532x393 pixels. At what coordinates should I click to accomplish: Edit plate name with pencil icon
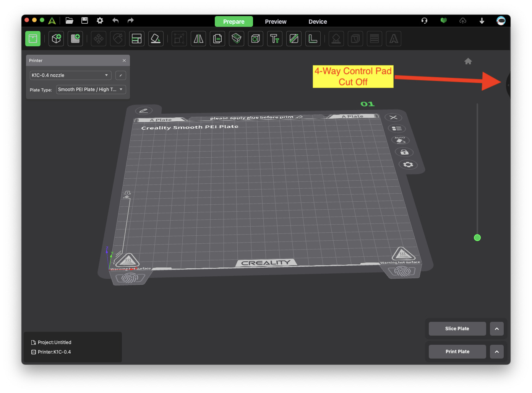[144, 111]
